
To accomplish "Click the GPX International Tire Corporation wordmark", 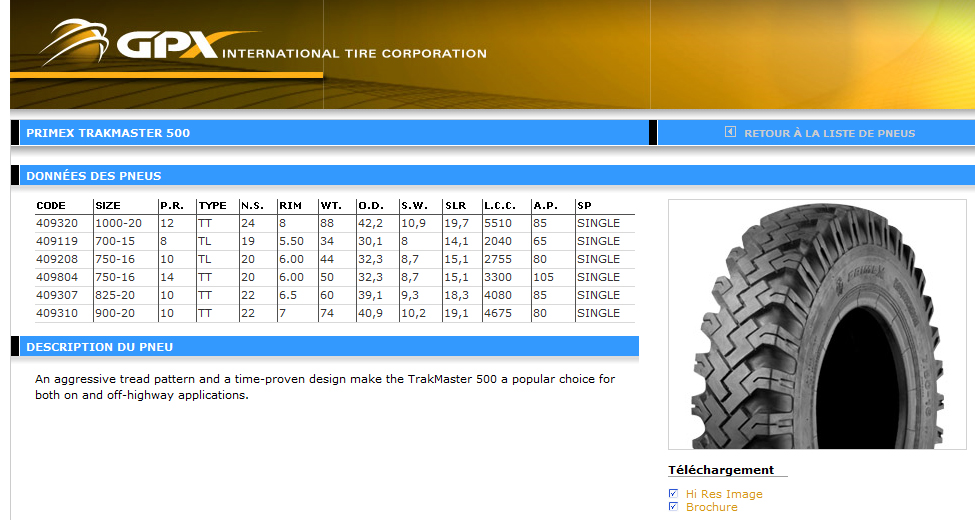I will tap(302, 45).
